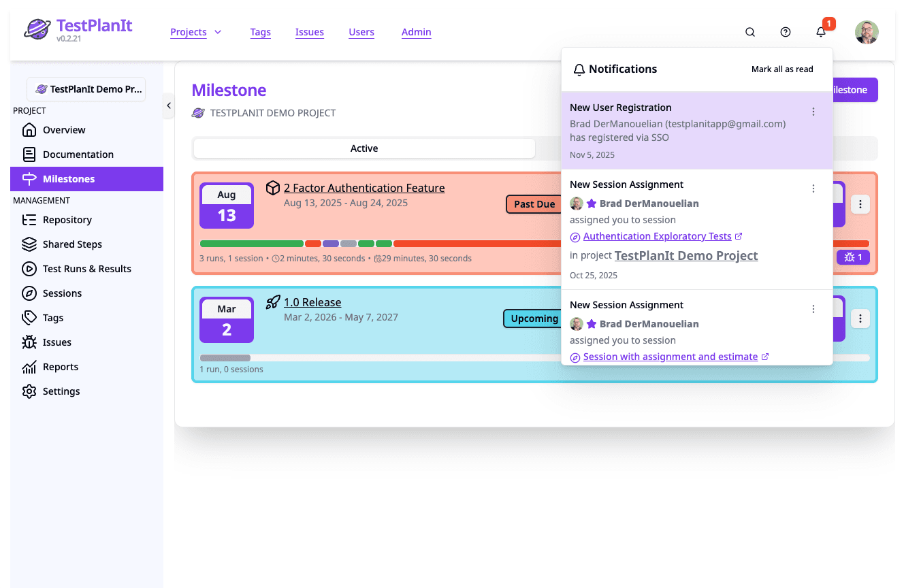Open the search magnifier

pyautogui.click(x=749, y=32)
